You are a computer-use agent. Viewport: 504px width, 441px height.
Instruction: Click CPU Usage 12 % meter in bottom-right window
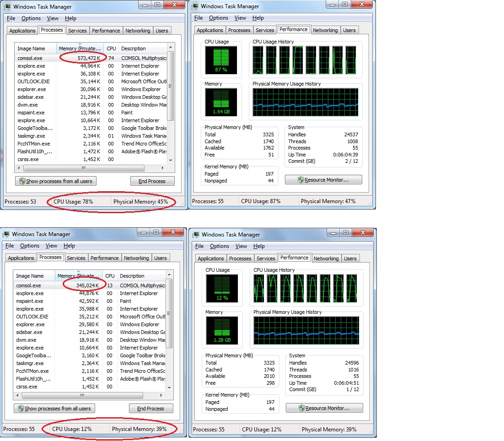pos(222,288)
